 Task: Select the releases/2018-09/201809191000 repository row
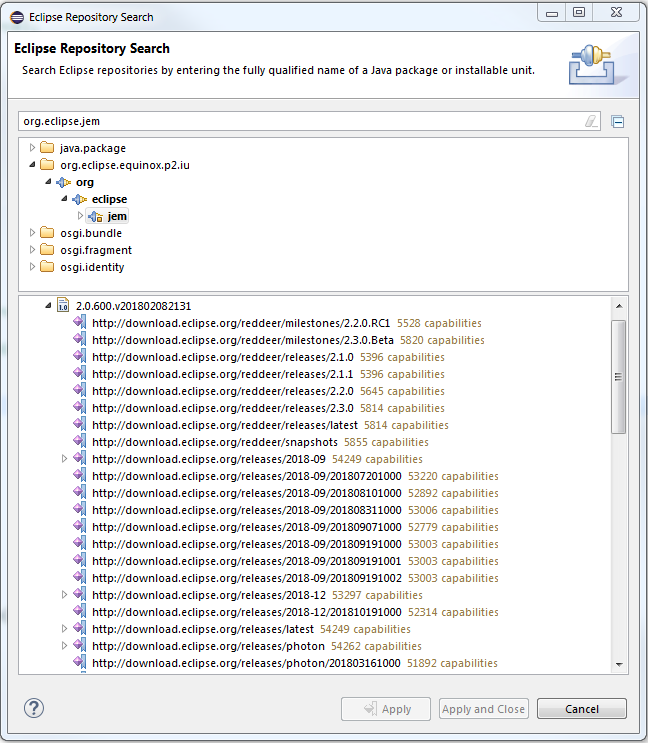pos(295,544)
